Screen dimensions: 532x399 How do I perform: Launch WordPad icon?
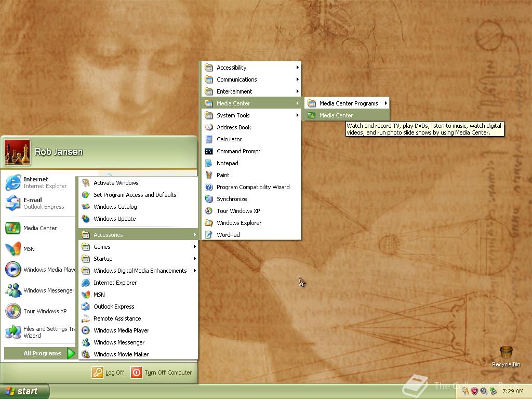click(x=209, y=235)
